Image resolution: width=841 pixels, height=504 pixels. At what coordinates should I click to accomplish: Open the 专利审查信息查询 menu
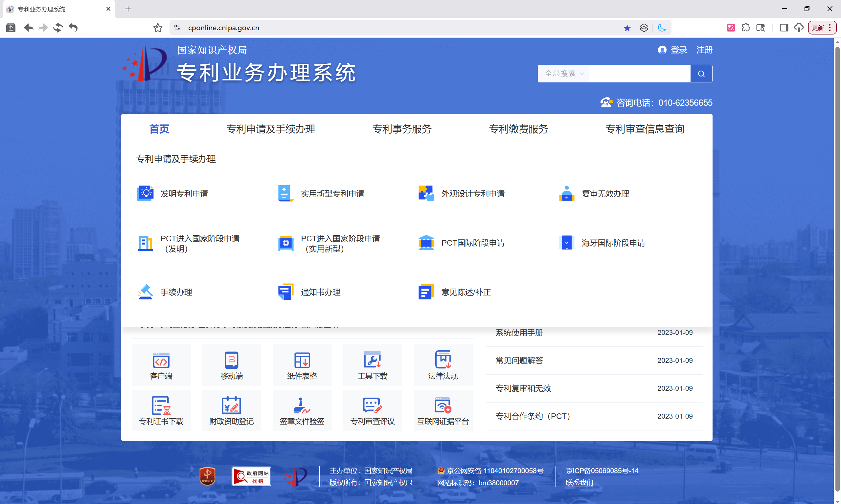[x=645, y=129]
